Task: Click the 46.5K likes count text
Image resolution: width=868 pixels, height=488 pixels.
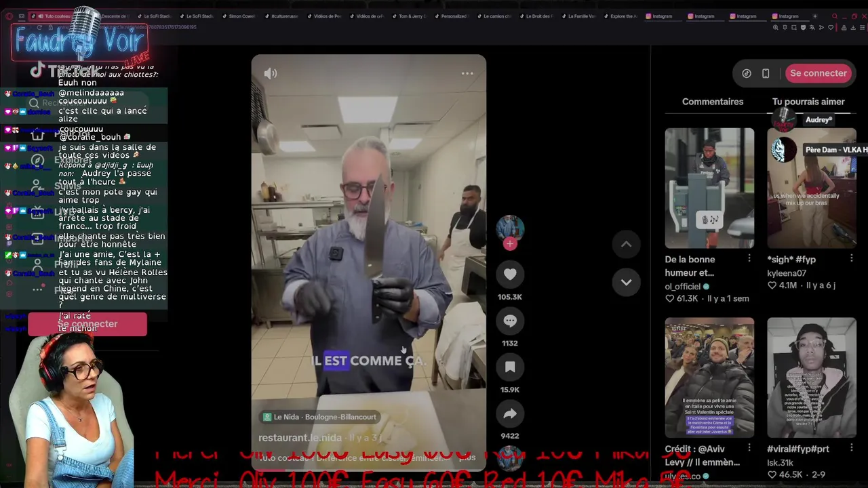Action: coord(789,475)
